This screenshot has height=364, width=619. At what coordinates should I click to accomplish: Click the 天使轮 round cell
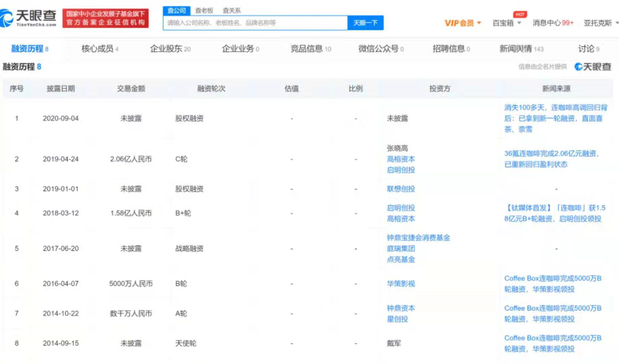[x=186, y=343]
